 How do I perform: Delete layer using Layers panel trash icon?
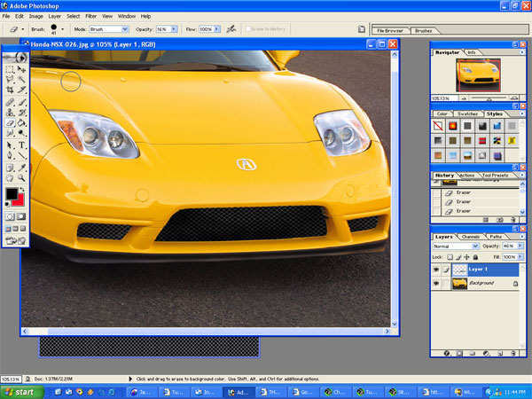tap(513, 353)
